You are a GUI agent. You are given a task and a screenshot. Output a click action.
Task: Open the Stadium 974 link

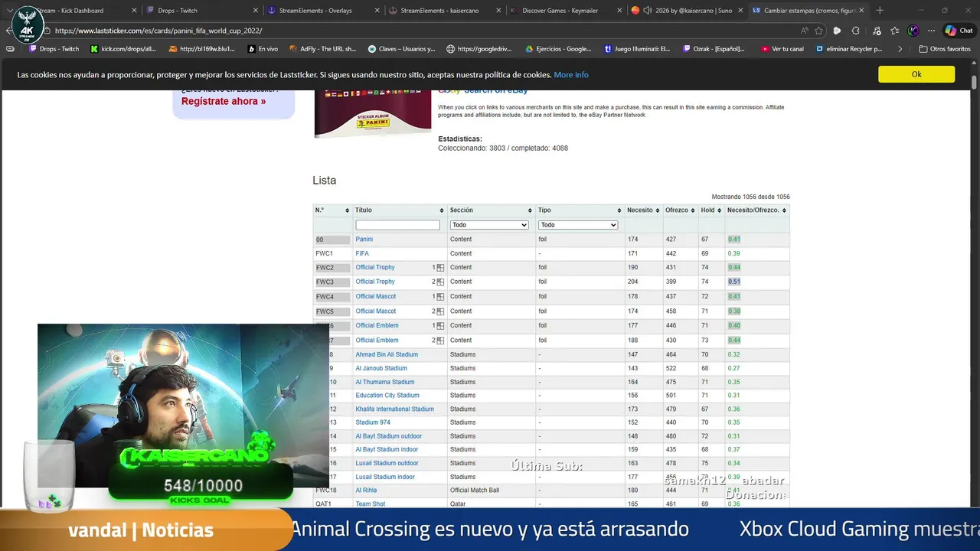pos(373,422)
